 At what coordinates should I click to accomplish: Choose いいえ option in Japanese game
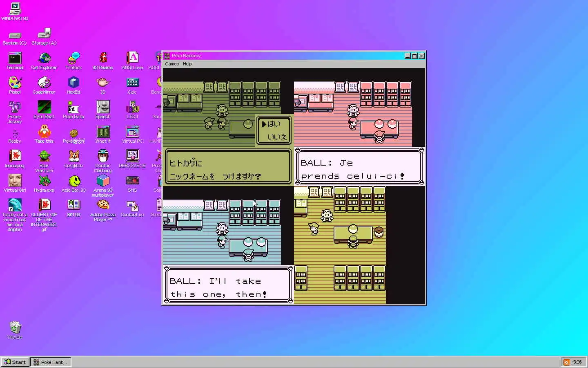point(277,137)
